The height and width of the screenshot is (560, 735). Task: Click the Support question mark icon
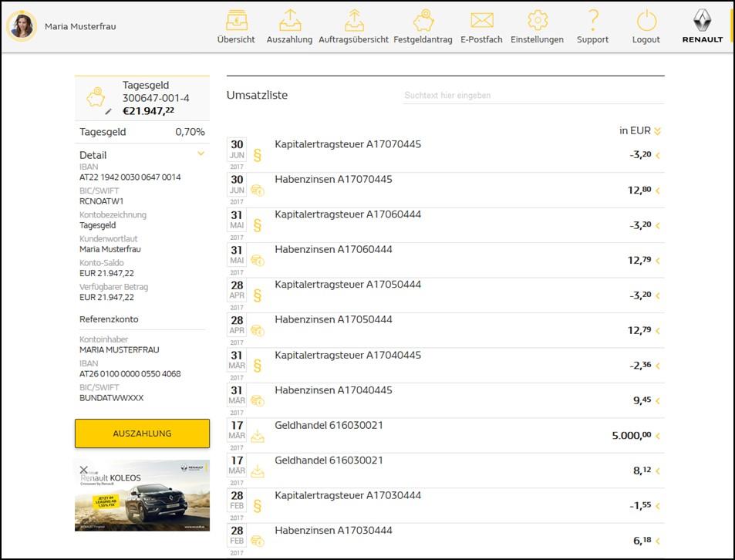[x=592, y=22]
